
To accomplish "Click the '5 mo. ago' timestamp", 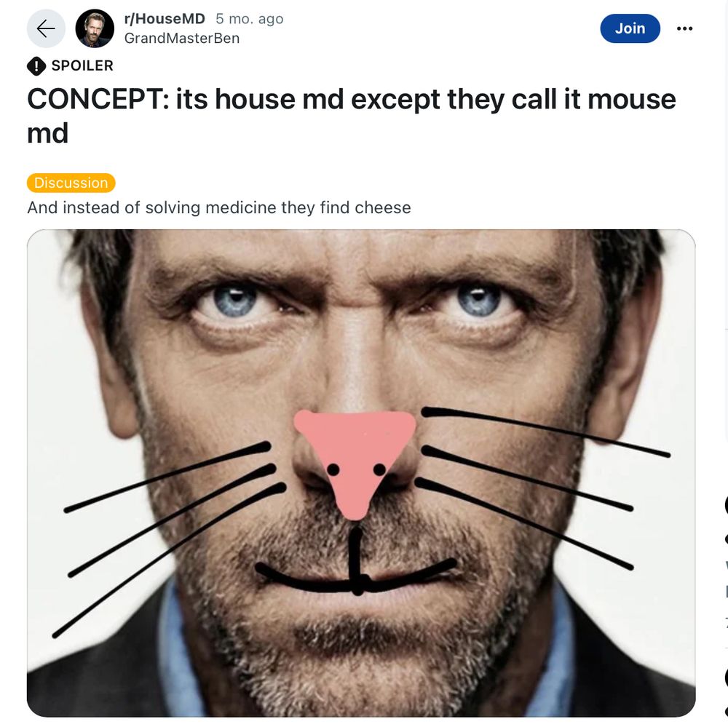I will coord(249,19).
